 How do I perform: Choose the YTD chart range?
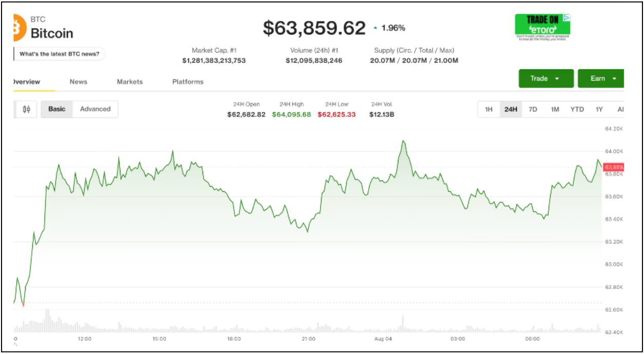577,109
